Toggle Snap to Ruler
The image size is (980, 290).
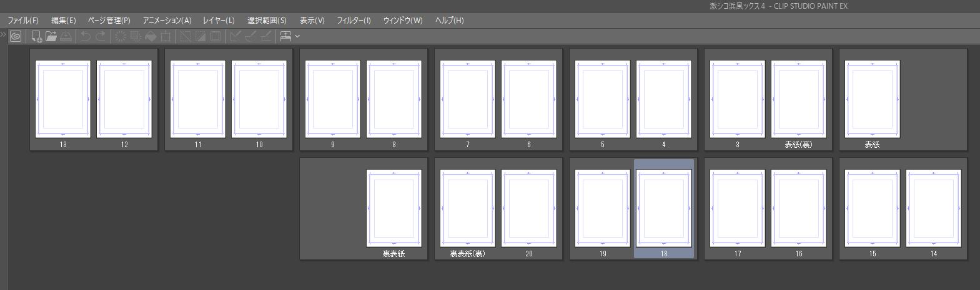point(235,36)
